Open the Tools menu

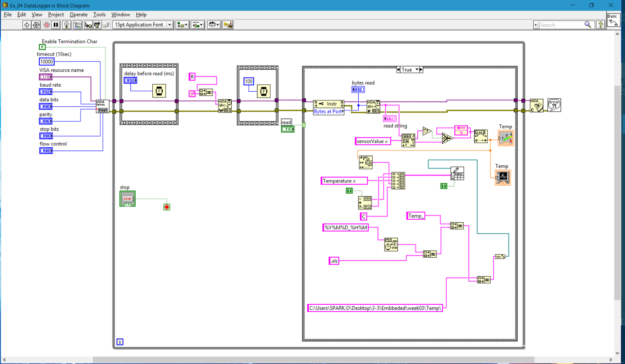pos(99,14)
